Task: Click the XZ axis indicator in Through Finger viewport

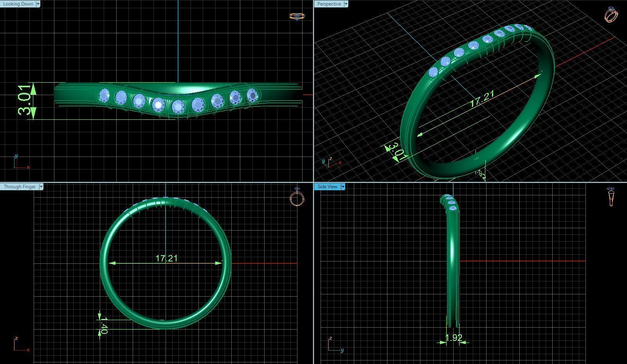Action: point(22,344)
